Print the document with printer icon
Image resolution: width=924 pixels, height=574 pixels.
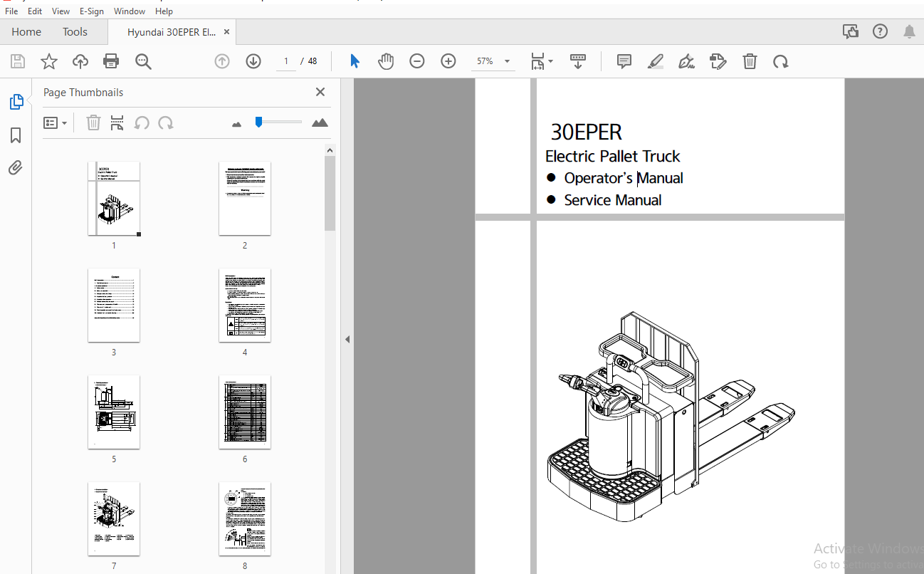(x=111, y=61)
